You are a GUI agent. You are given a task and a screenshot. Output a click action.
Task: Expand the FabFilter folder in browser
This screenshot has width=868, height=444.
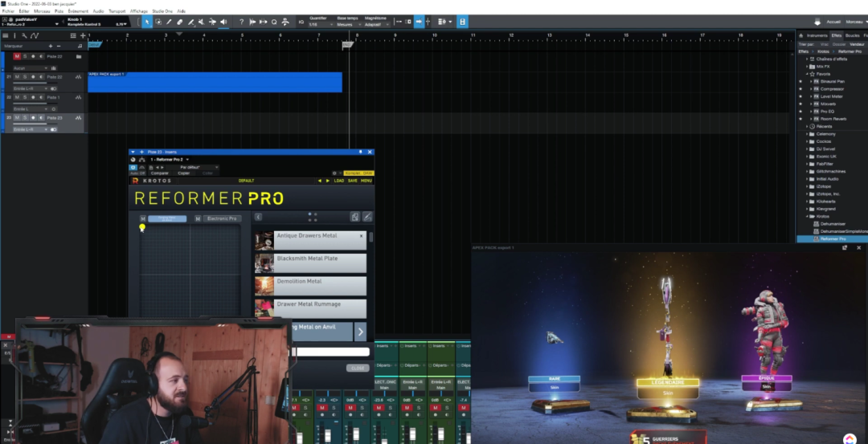pyautogui.click(x=807, y=164)
